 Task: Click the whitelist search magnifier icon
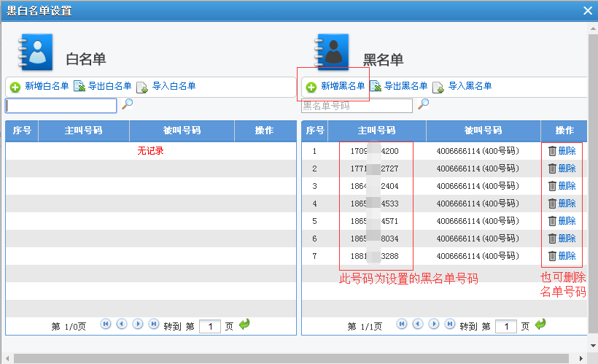coord(127,104)
